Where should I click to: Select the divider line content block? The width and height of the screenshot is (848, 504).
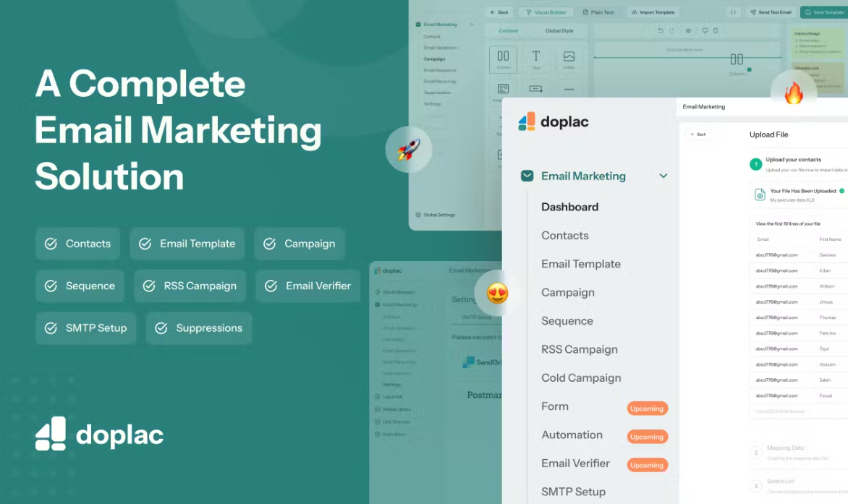pos(569,89)
